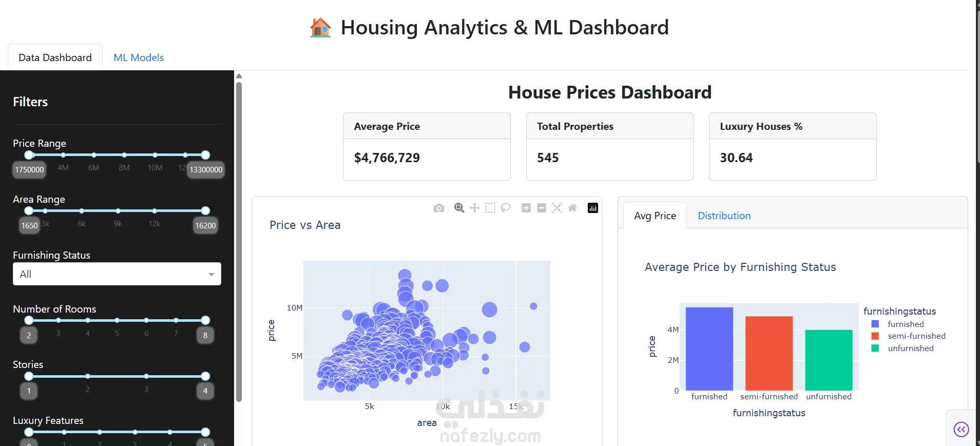Toggle the furnished legend entry

[906, 324]
